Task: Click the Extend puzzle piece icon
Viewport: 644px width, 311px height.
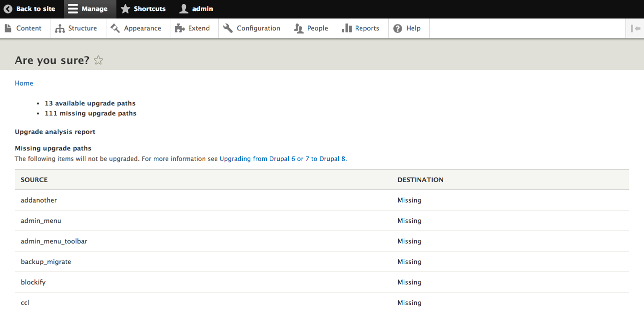Action: pos(180,28)
